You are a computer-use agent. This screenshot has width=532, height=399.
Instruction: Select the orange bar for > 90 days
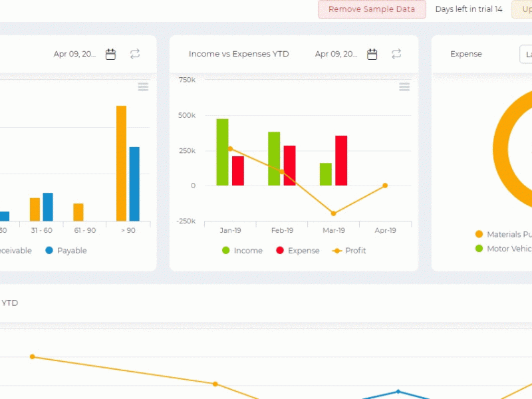point(122,163)
